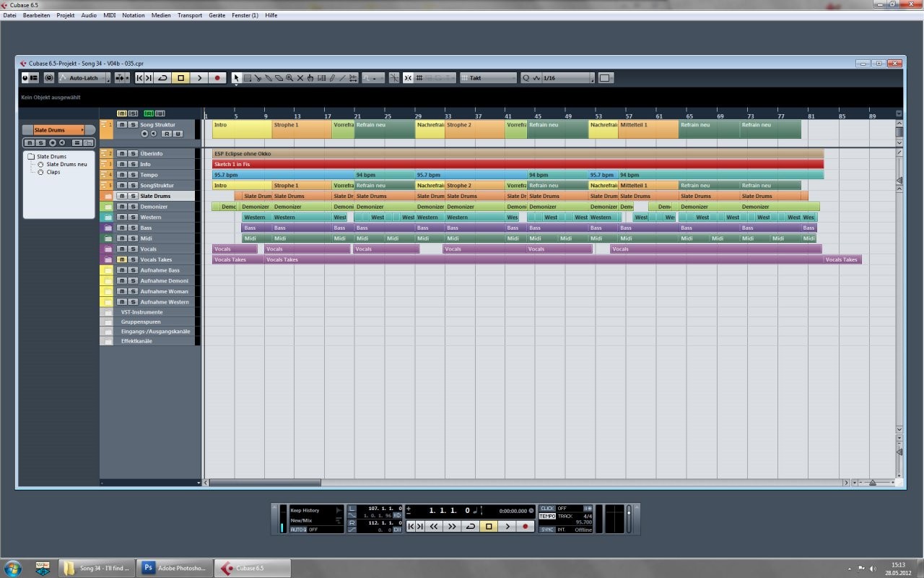Open the 1/16 quantize preset dropdown

click(x=567, y=78)
